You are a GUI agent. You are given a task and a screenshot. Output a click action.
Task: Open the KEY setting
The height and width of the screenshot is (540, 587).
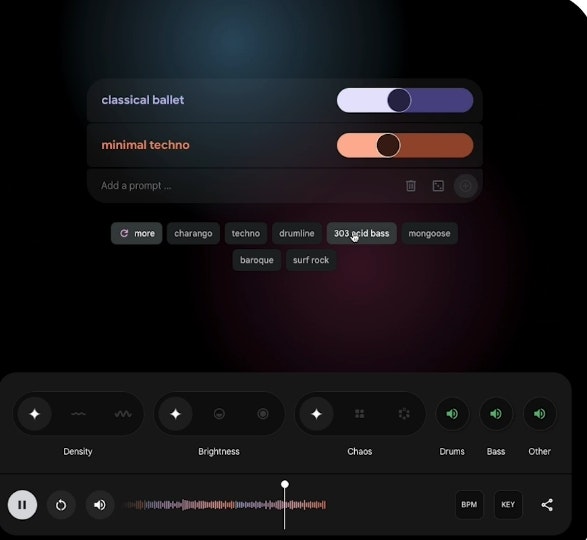[508, 505]
